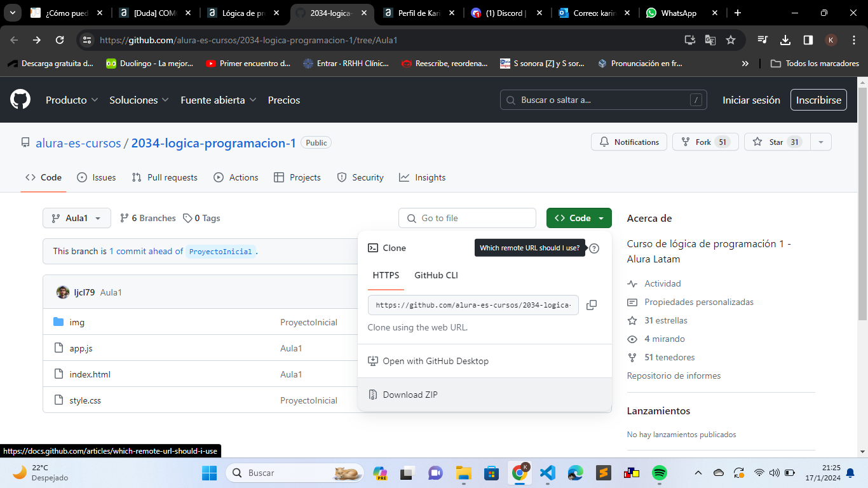Open the 1 commit ahead link
This screenshot has width=868, height=488.
pyautogui.click(x=146, y=251)
